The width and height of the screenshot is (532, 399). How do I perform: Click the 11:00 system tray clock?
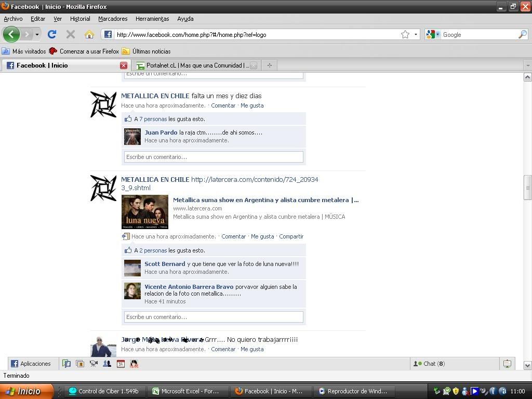[x=518, y=391]
